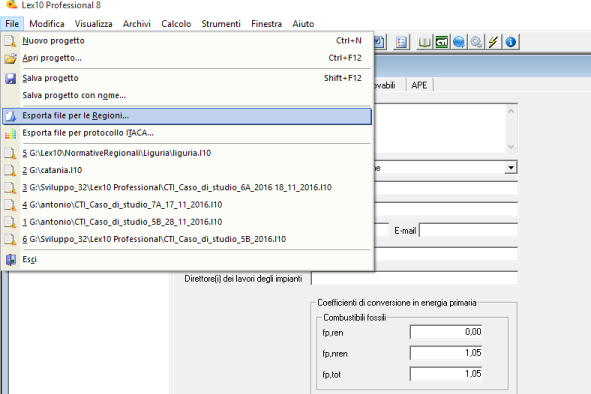Click the Lex10 application logo icon
Viewport: 591px width, 394px height.
(12, 5)
